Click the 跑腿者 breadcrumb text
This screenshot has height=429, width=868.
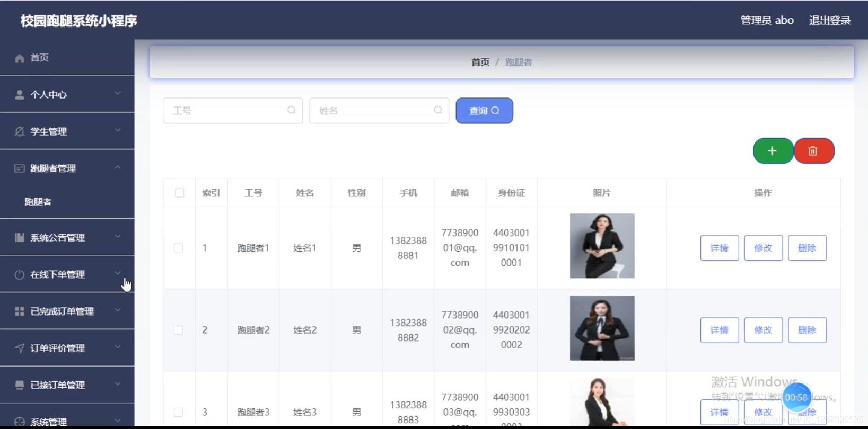click(519, 62)
